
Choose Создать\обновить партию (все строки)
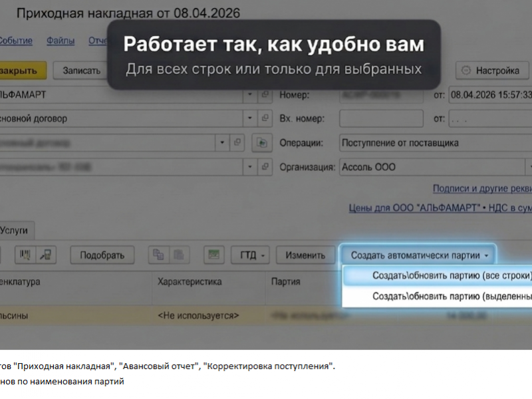pyautogui.click(x=438, y=275)
